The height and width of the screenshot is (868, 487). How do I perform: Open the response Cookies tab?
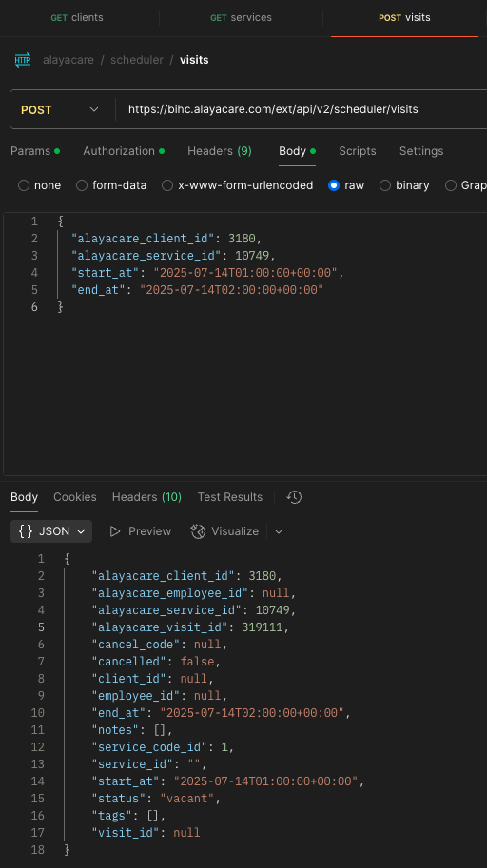click(75, 497)
